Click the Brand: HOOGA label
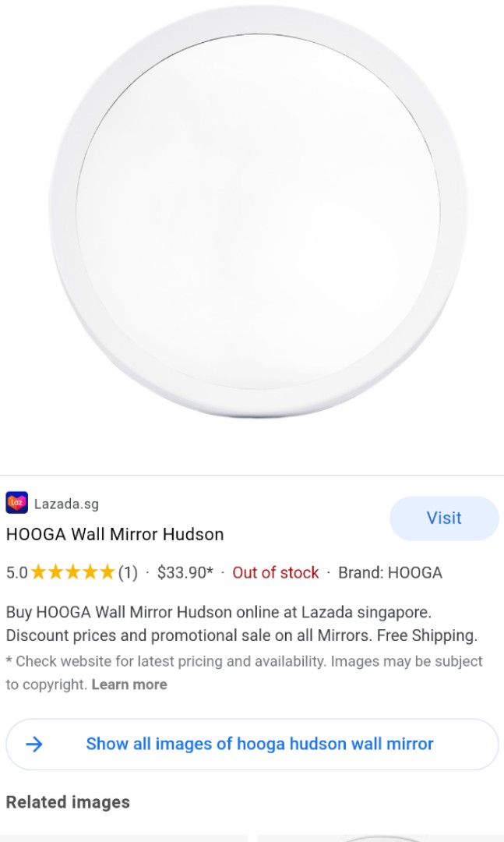This screenshot has height=842, width=504. [x=390, y=572]
